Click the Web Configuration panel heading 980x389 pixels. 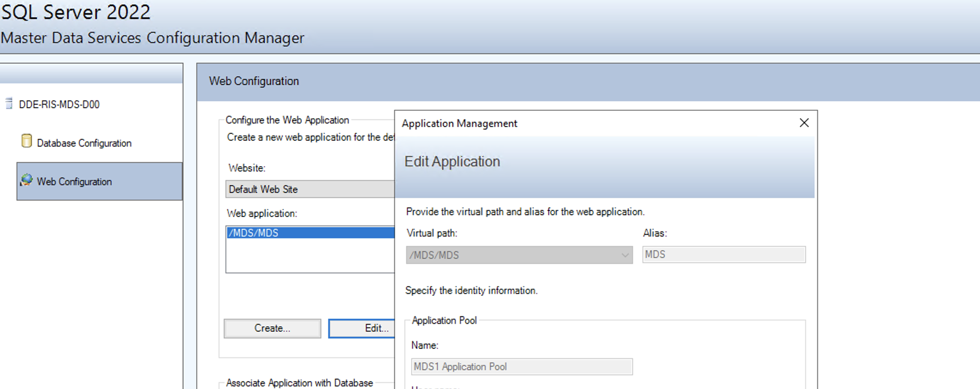click(254, 81)
